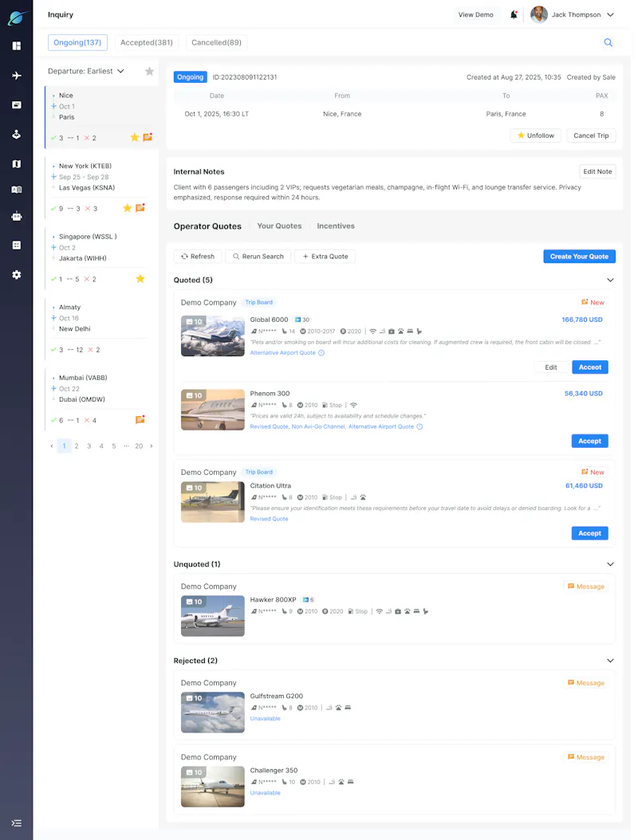The width and height of the screenshot is (638, 840).
Task: Click Unfollow for this trip
Action: click(x=536, y=135)
